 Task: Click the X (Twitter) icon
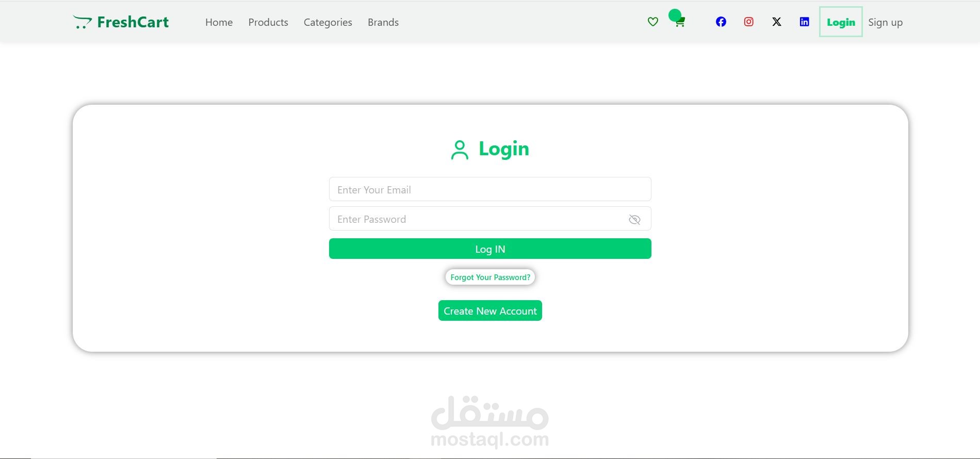[777, 22]
